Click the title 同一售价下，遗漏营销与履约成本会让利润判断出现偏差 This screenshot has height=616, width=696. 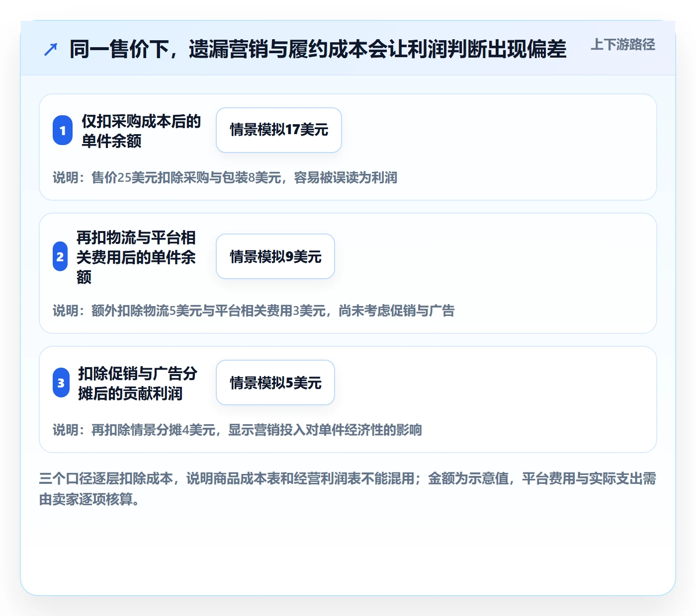(x=318, y=49)
